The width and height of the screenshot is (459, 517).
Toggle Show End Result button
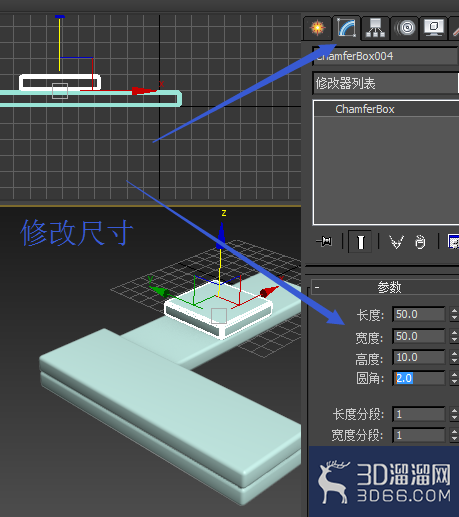(x=360, y=241)
